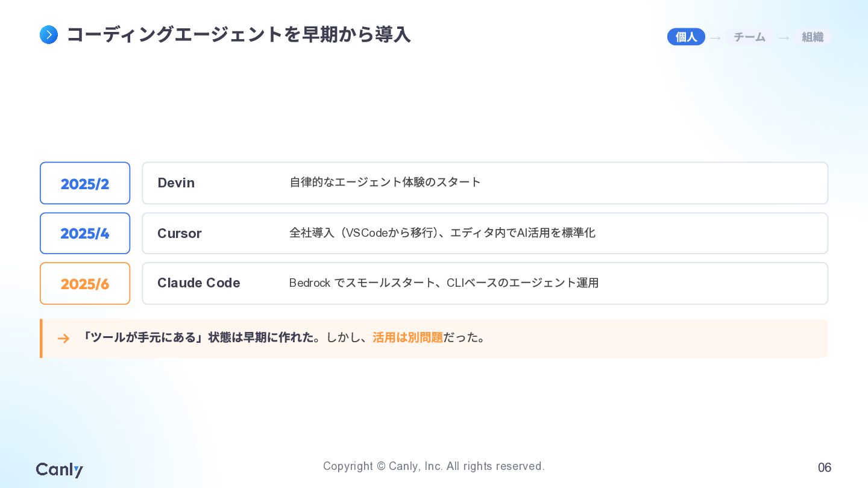
Task: Click the Cursor description about 全社導入
Action: [x=442, y=233]
